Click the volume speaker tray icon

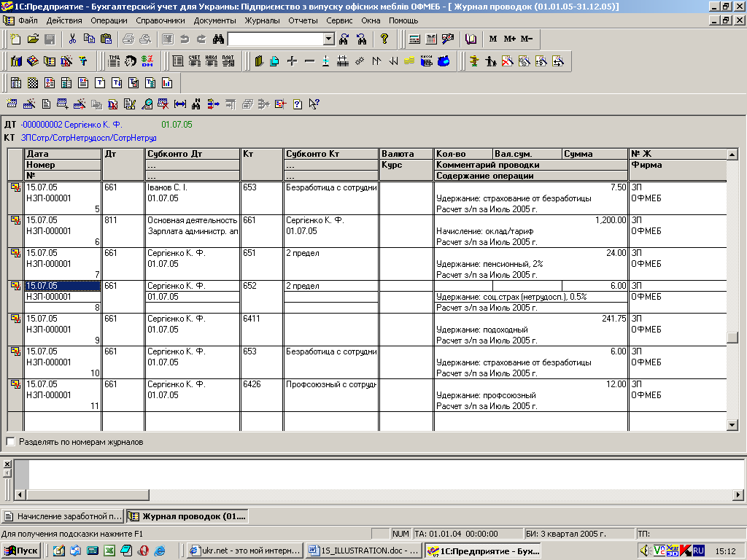pos(645,551)
